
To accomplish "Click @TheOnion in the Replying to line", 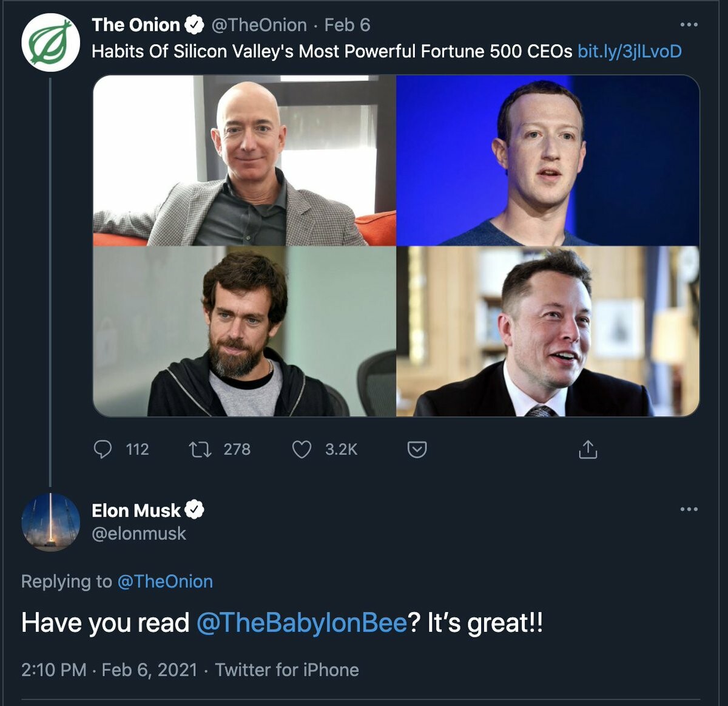I will pyautogui.click(x=165, y=582).
